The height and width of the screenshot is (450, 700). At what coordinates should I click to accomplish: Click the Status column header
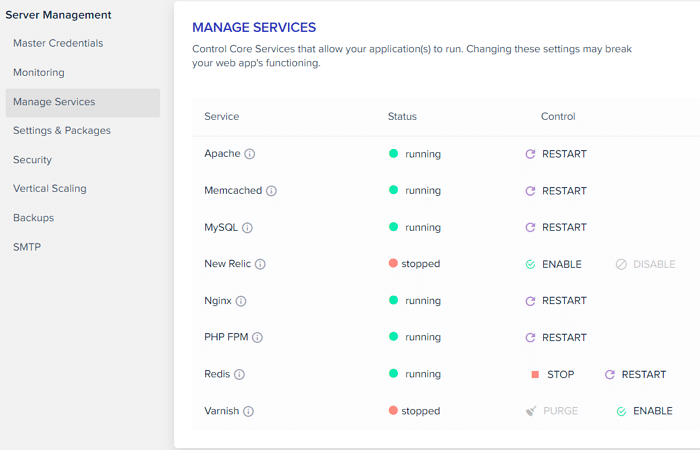pos(402,117)
